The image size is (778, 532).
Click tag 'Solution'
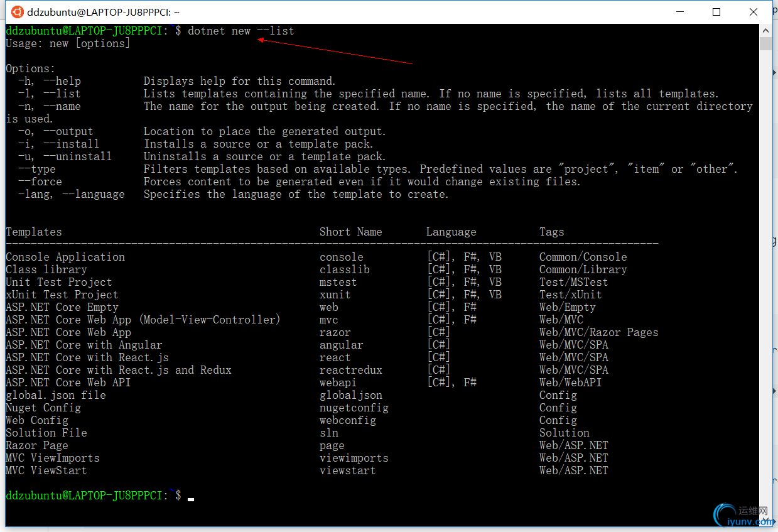pos(565,433)
